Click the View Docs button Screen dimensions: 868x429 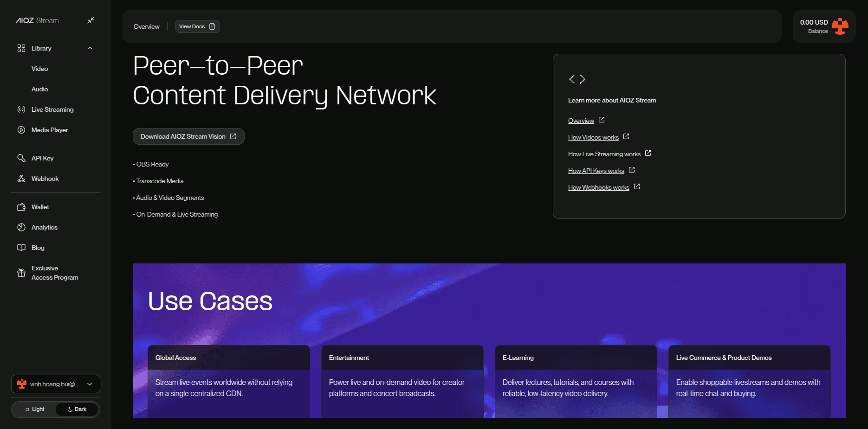[197, 26]
